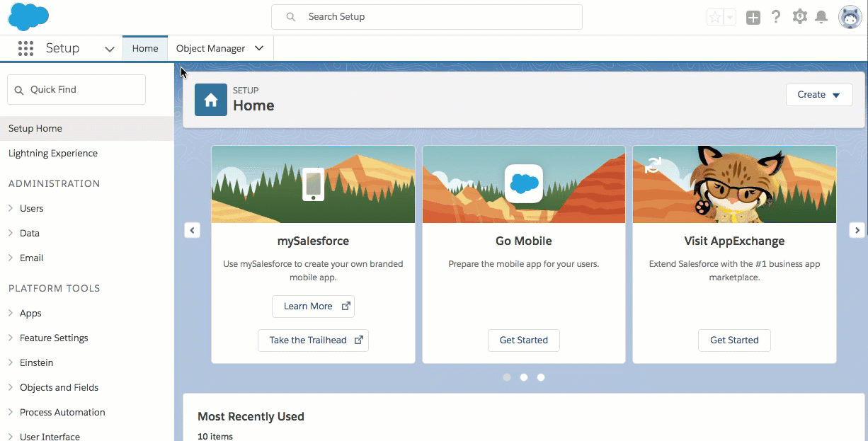Switch to the Home tab

click(x=145, y=48)
